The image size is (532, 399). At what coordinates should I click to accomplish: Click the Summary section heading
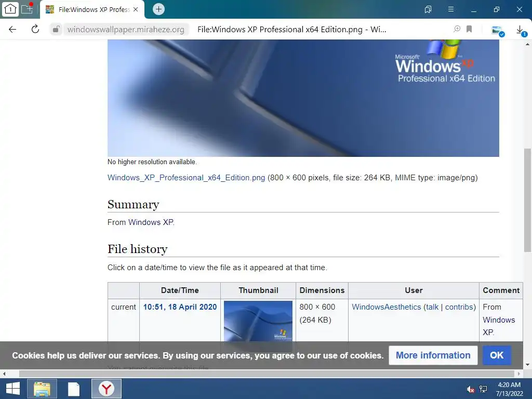pyautogui.click(x=134, y=205)
